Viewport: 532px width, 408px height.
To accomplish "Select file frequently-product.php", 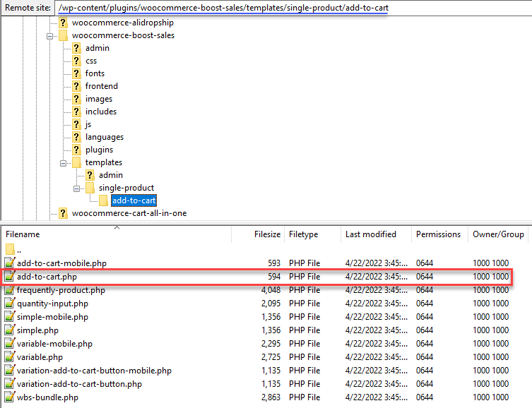I will tap(61, 290).
